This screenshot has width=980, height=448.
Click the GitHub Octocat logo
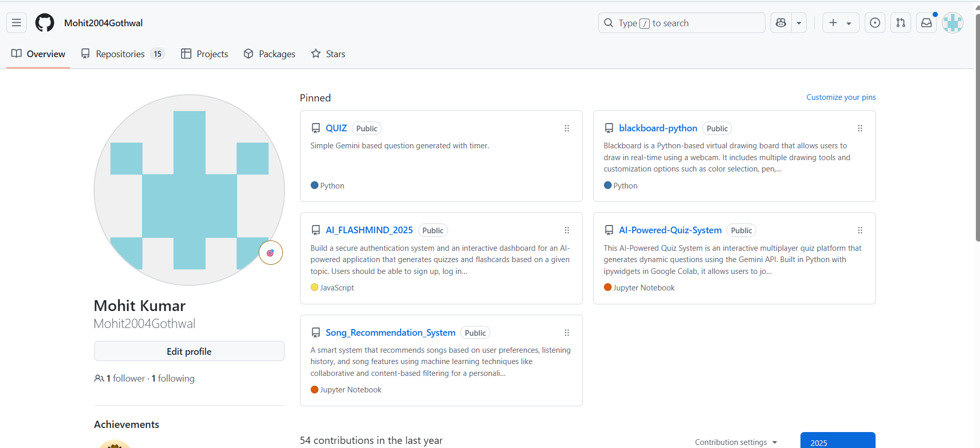[x=45, y=23]
